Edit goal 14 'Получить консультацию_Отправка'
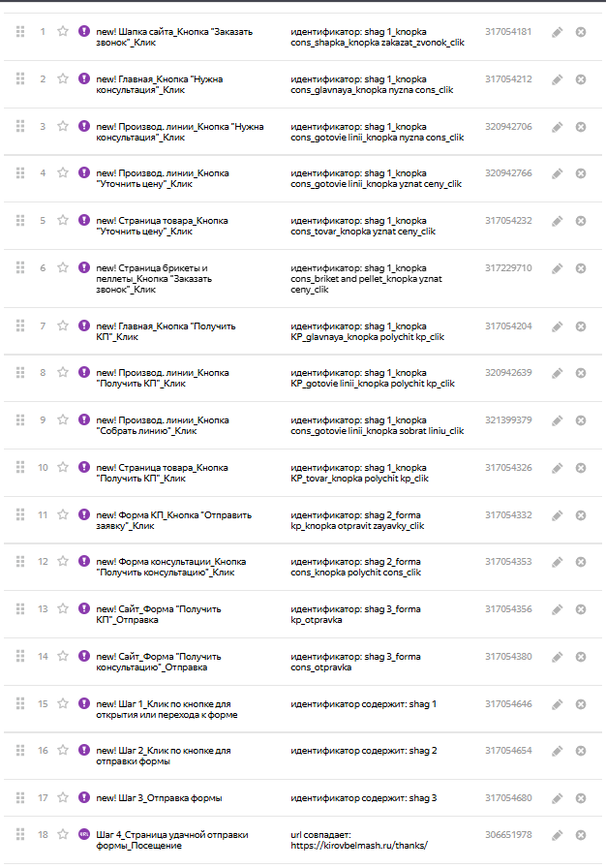The width and height of the screenshot is (606, 868). click(558, 657)
